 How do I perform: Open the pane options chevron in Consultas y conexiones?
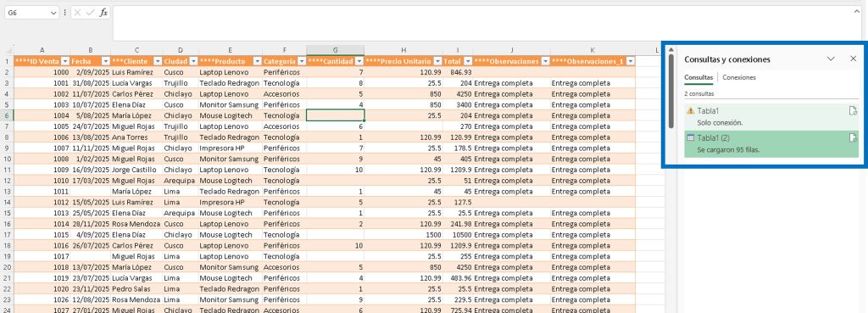pyautogui.click(x=831, y=59)
